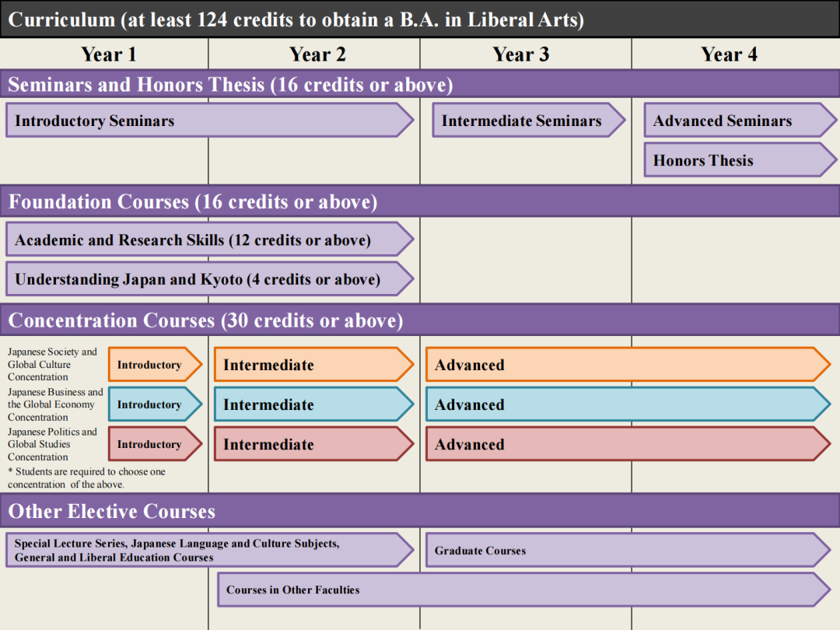Click the orange Introductory arrow
The width and height of the screenshot is (840, 630).
[154, 365]
